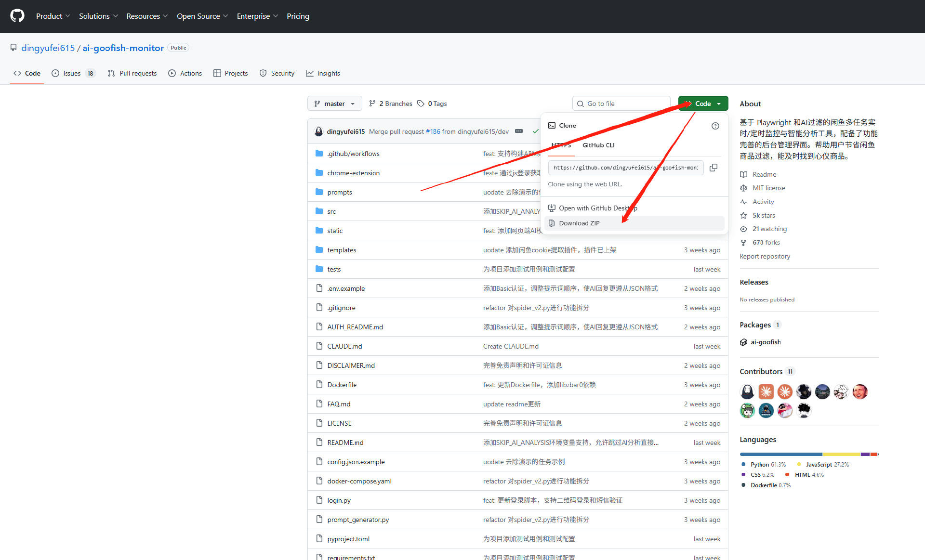
Task: Click the tag icon next to 0 Tags
Action: coord(421,104)
